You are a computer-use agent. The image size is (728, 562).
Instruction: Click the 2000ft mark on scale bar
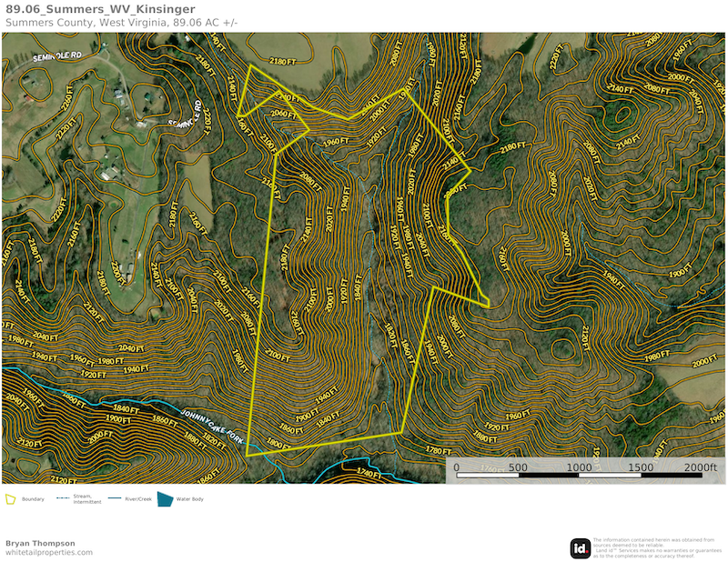(x=699, y=467)
